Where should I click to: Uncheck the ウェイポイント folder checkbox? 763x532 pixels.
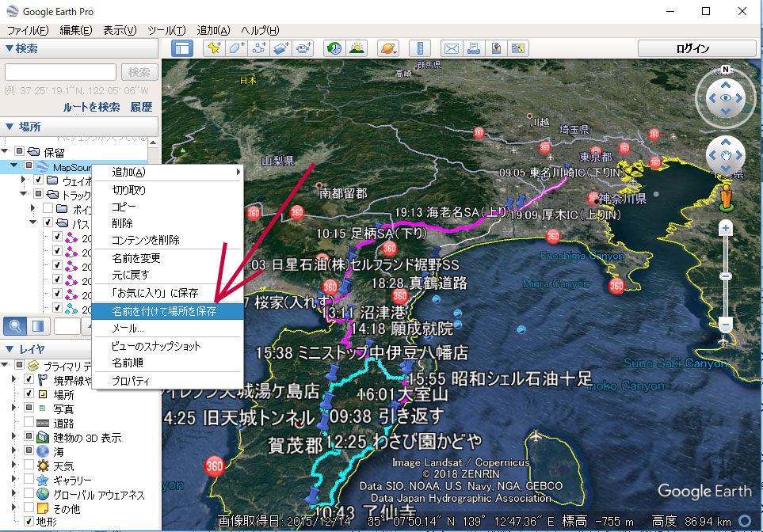pos(39,180)
